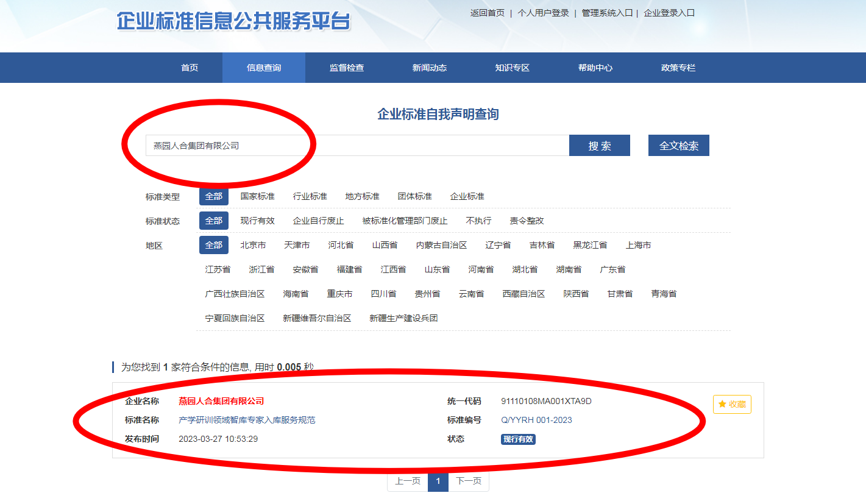Image resolution: width=866 pixels, height=504 pixels.
Task: Open 帮助中心 in the navigation bar
Action: point(595,68)
